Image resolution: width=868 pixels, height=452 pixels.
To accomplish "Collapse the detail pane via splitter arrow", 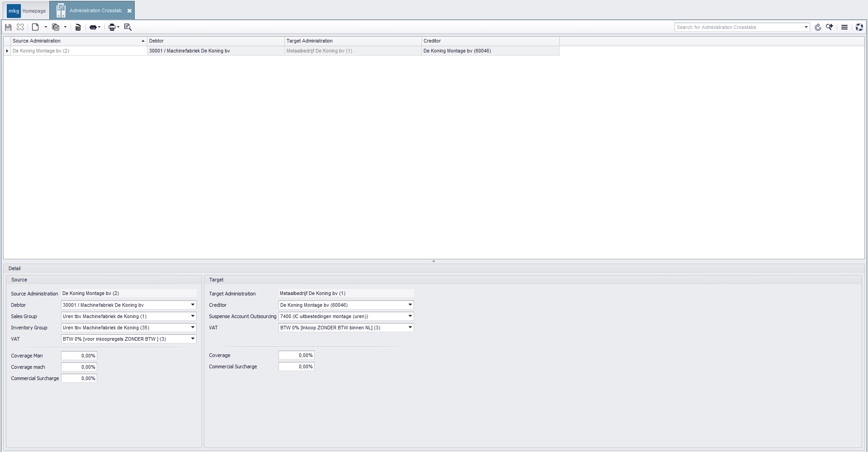I will [434, 262].
